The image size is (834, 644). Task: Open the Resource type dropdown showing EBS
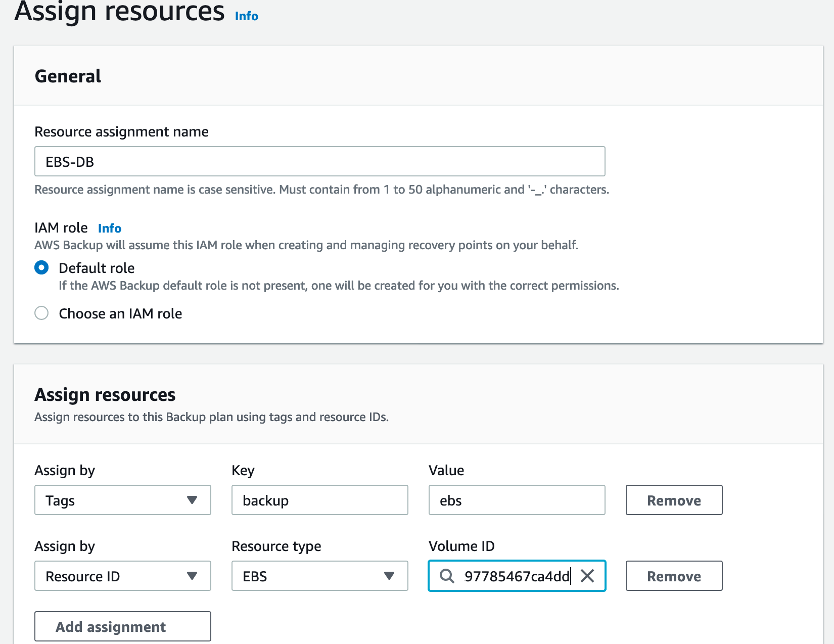[x=319, y=576]
